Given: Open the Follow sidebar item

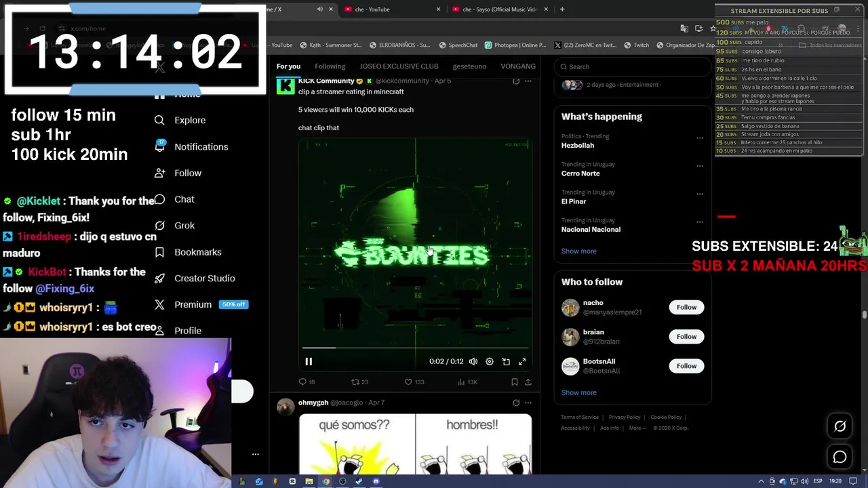Looking at the screenshot, I should [x=178, y=173].
